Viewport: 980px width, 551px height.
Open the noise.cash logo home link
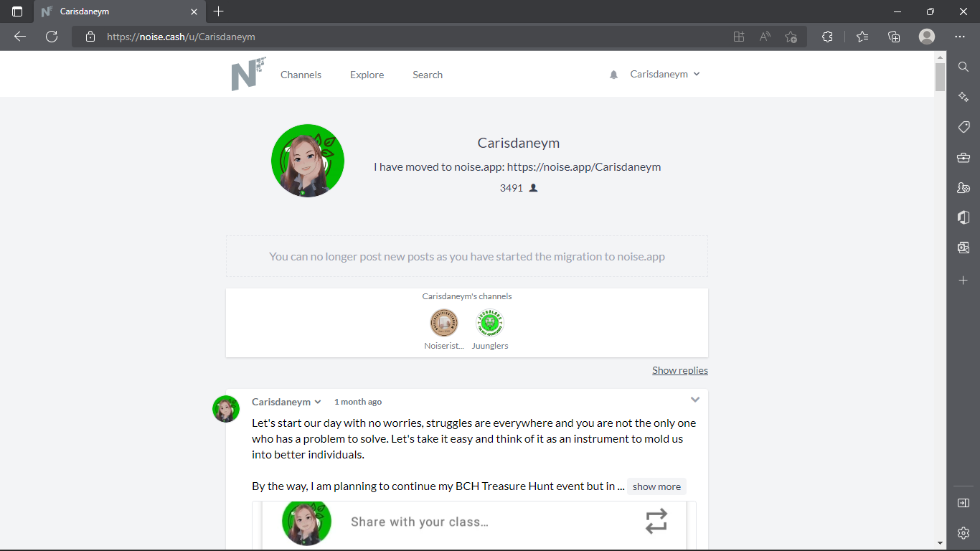point(248,74)
